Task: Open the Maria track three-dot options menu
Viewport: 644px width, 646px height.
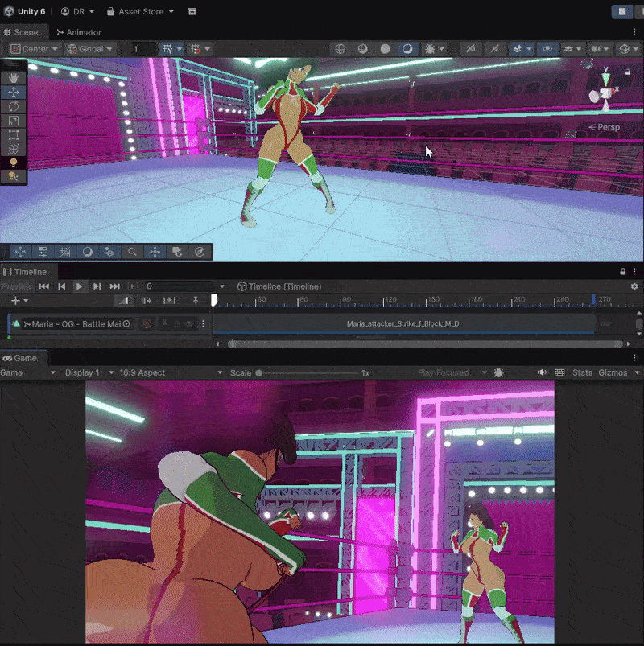Action: (203, 324)
